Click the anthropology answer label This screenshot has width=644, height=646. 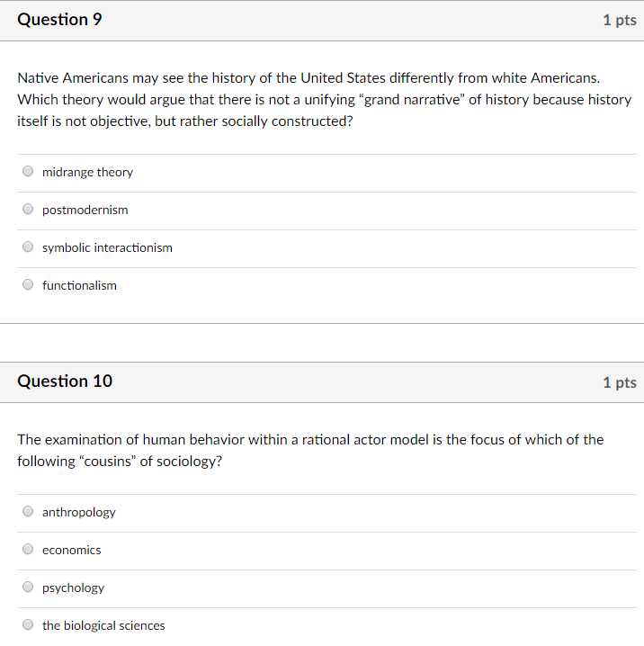[x=78, y=513]
